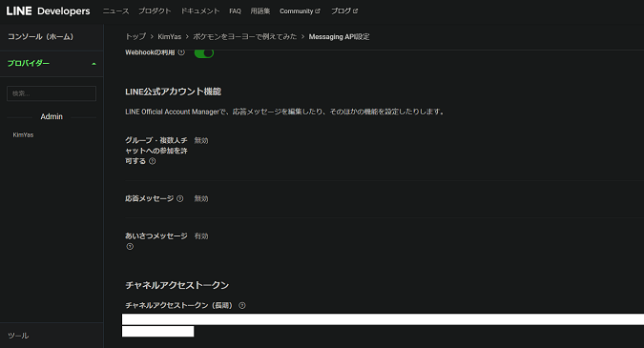The height and width of the screenshot is (348, 644).
Task: Open the ニュース menu item
Action: tap(115, 11)
